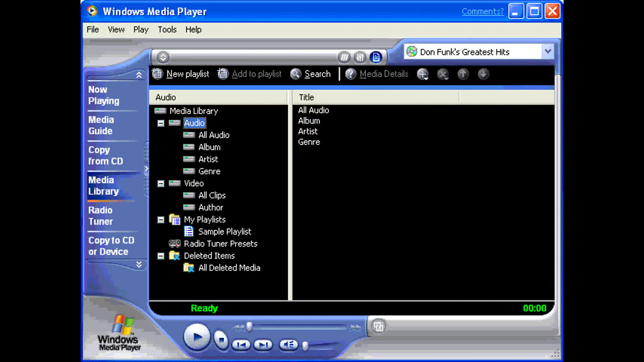
Task: Click the fast forward arrows icon
Action: tap(356, 327)
